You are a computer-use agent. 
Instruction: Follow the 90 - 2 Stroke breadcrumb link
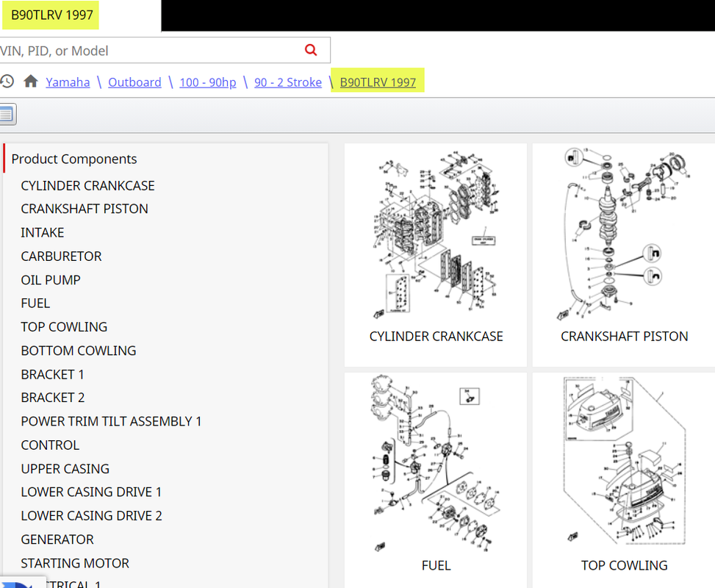click(x=288, y=82)
